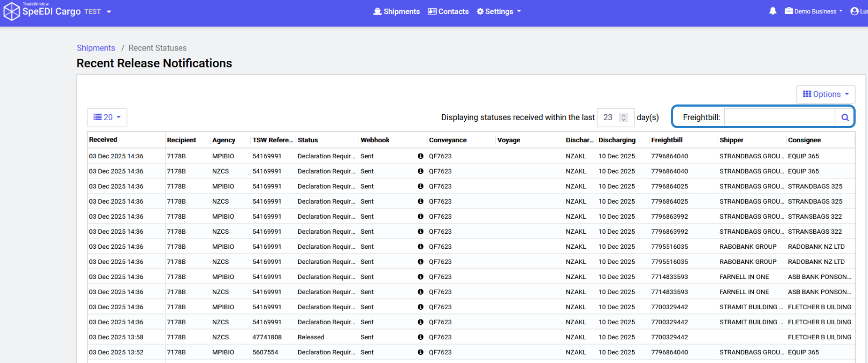
Task: Click the SpeEDI Cargo logo icon
Action: (11, 12)
